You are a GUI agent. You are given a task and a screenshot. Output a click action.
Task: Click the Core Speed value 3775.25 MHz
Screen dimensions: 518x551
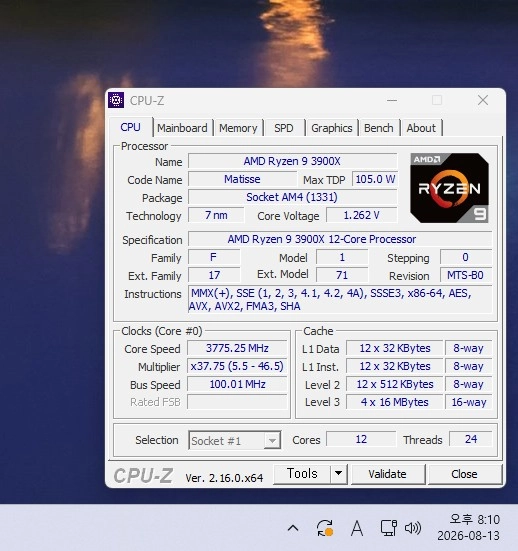(x=237, y=348)
